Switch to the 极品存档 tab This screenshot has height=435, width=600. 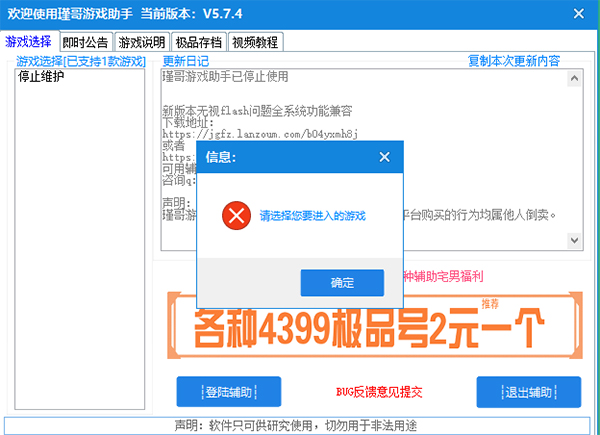[199, 42]
